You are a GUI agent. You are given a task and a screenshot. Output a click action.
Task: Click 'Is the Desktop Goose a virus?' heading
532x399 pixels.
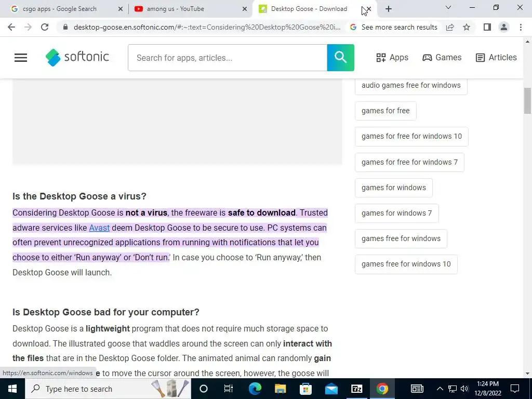(79, 196)
